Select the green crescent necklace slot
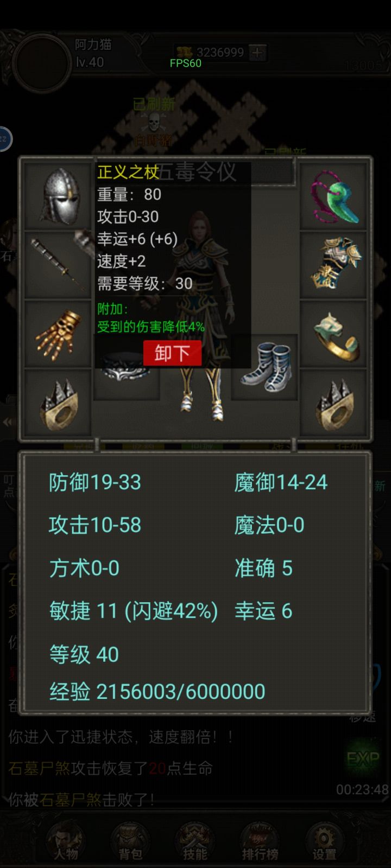 click(x=333, y=196)
